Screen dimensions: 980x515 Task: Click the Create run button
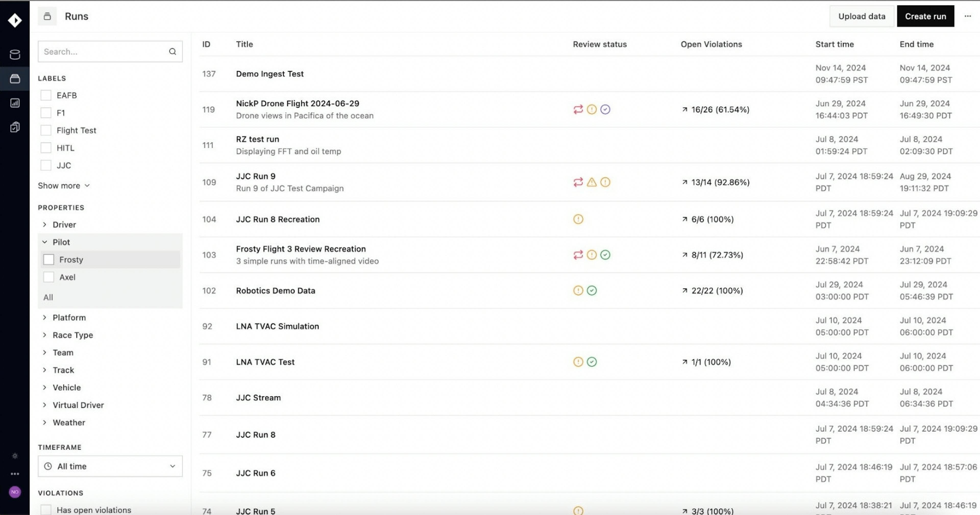[926, 16]
